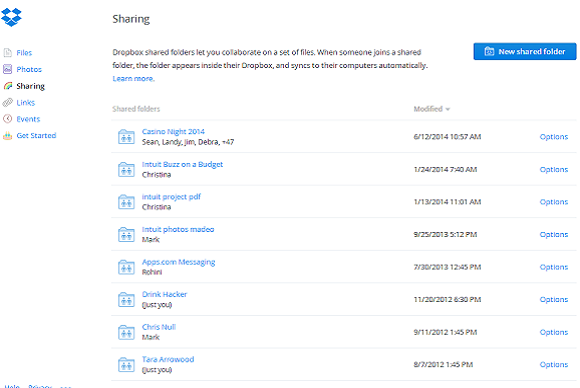Viewport: 580px width, 388px height.
Task: Click the Events clock icon
Action: pyautogui.click(x=7, y=119)
